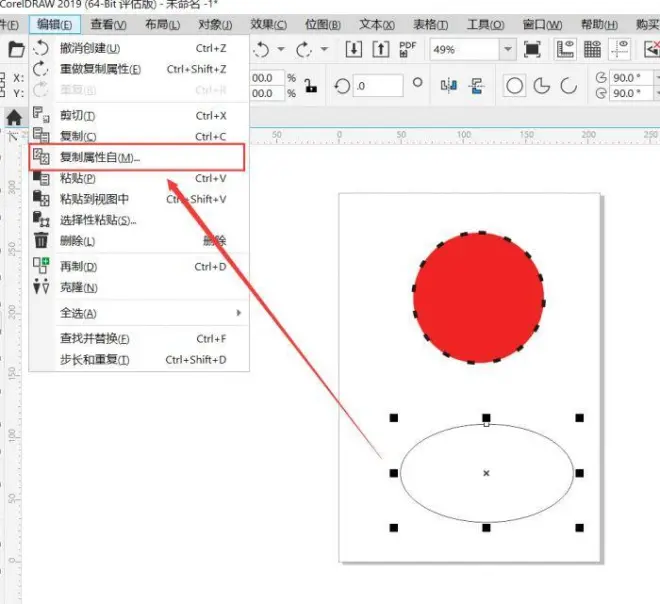
Task: Click the Open folder toolbar icon
Action: 16,49
